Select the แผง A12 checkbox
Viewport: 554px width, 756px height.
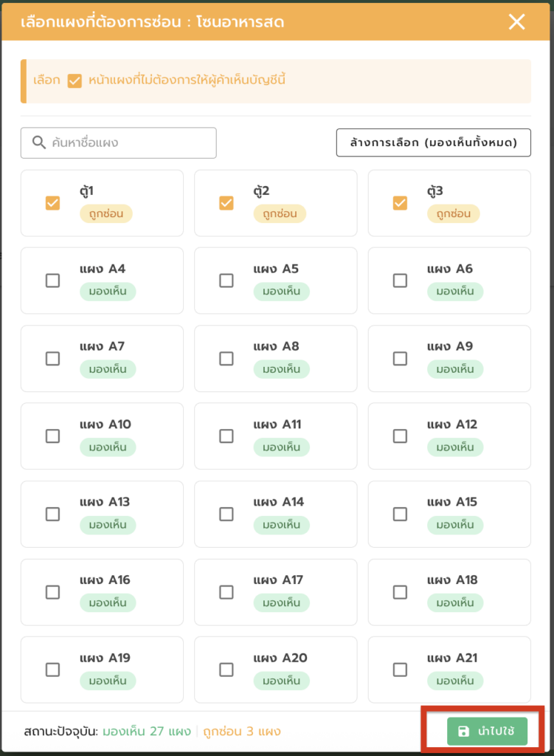(400, 436)
